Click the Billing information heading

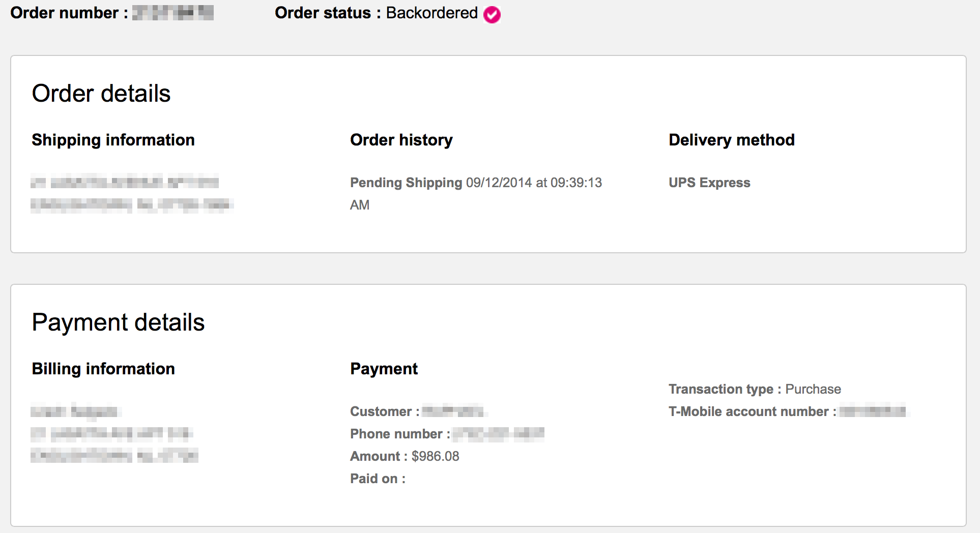pos(103,369)
